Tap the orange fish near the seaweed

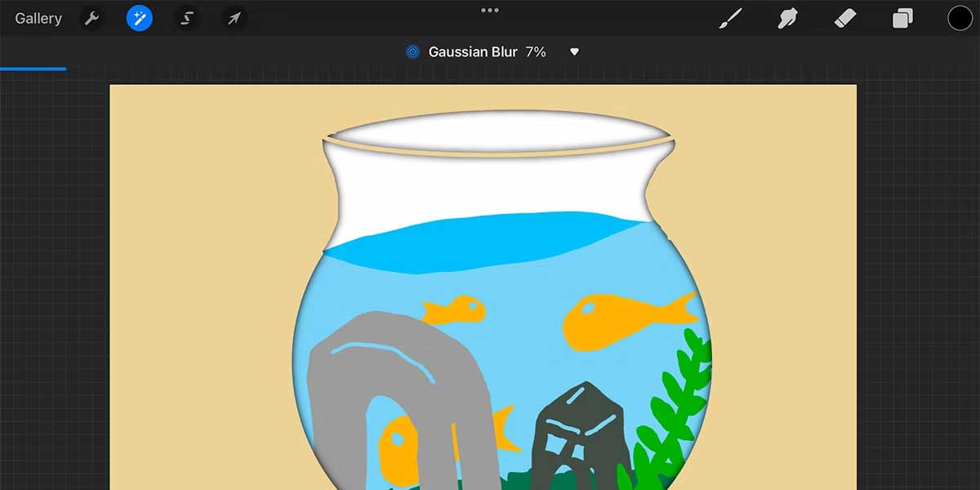click(x=608, y=314)
